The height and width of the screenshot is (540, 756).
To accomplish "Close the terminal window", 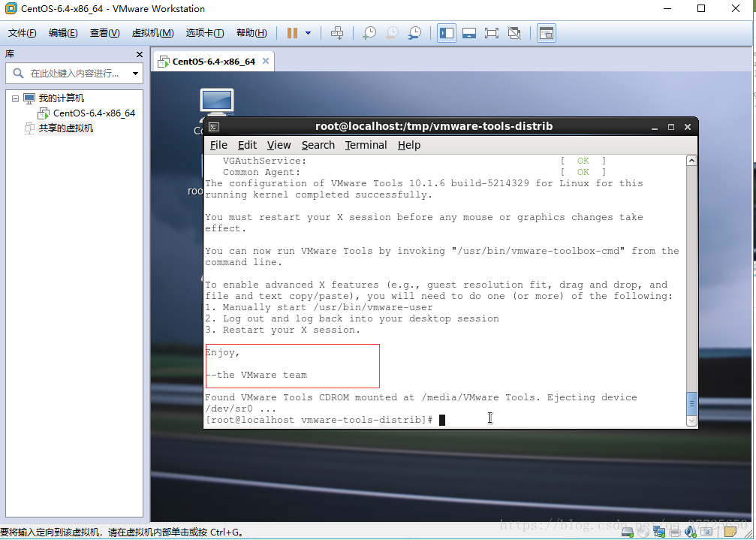I will (688, 127).
